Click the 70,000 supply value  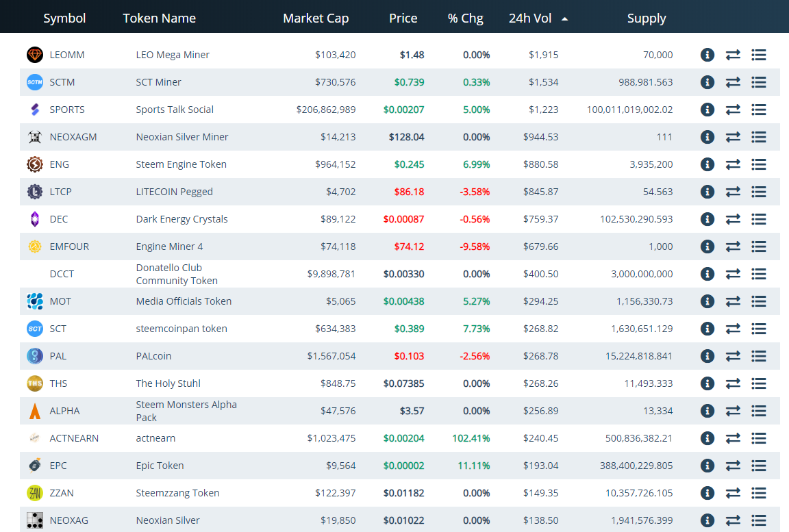(x=657, y=55)
